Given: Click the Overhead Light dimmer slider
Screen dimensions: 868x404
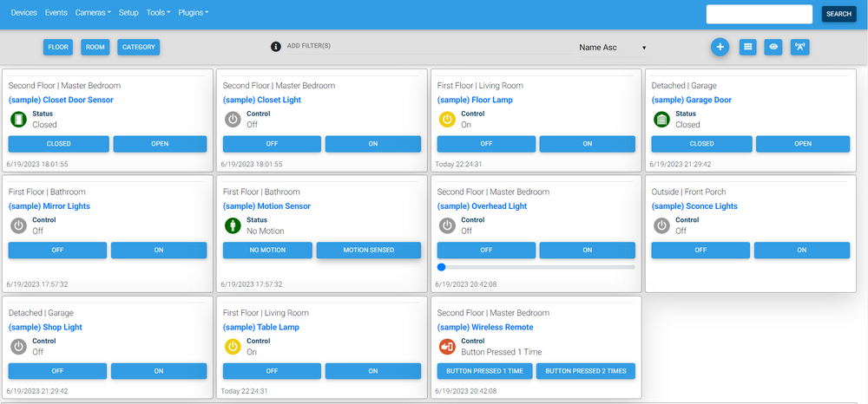Looking at the screenshot, I should 536,267.
